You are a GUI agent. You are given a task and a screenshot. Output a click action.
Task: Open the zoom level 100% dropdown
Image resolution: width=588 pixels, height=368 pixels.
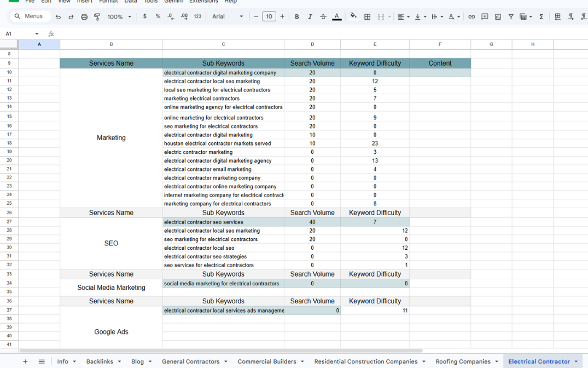pyautogui.click(x=119, y=17)
